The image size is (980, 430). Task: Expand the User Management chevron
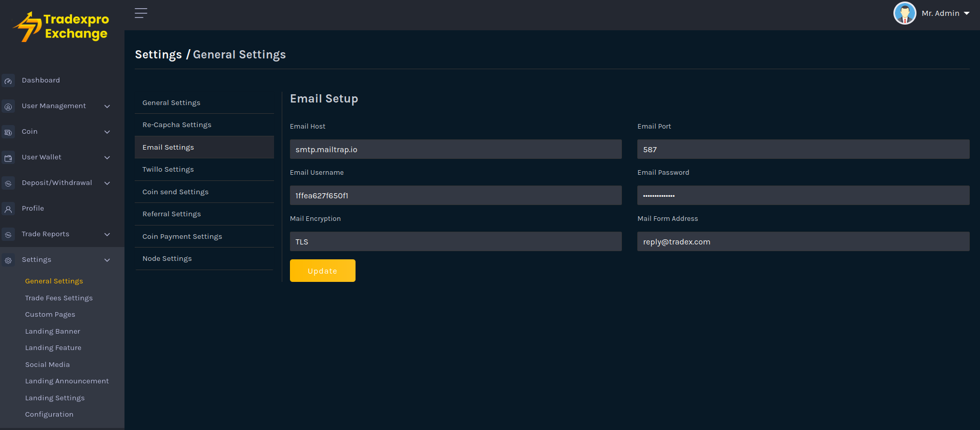(107, 107)
